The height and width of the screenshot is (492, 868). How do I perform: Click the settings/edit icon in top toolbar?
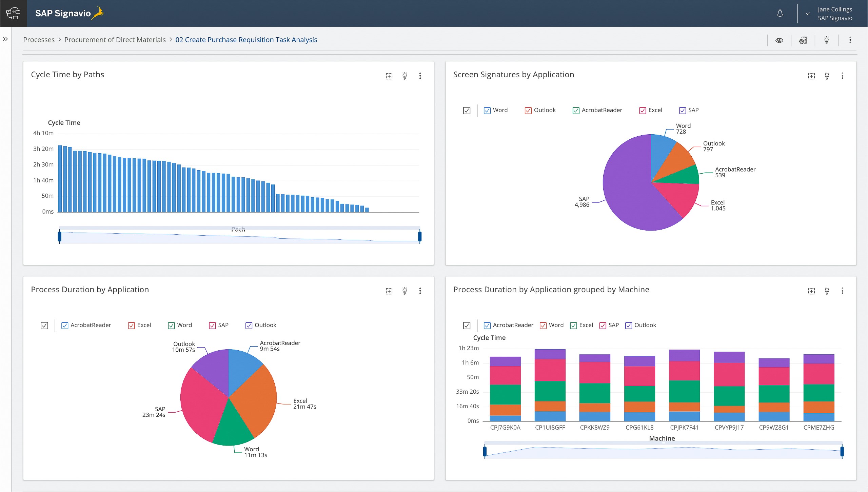pyautogui.click(x=804, y=39)
